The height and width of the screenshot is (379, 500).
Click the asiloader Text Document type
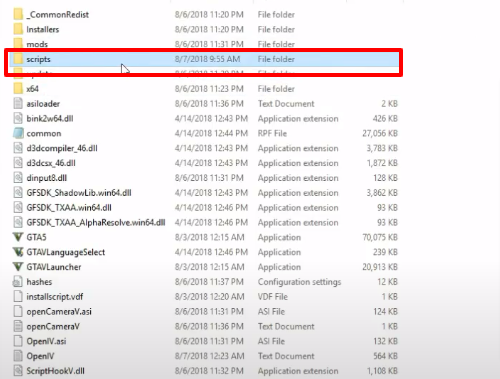click(x=286, y=104)
